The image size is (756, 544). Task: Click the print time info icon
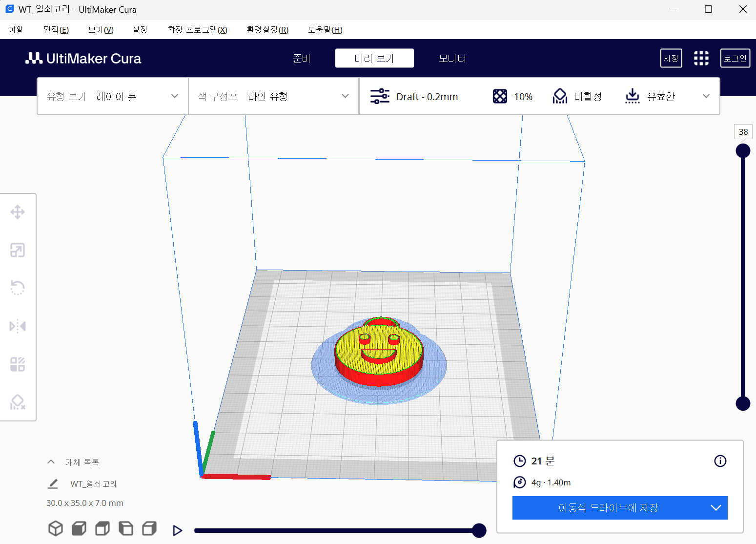[720, 461]
